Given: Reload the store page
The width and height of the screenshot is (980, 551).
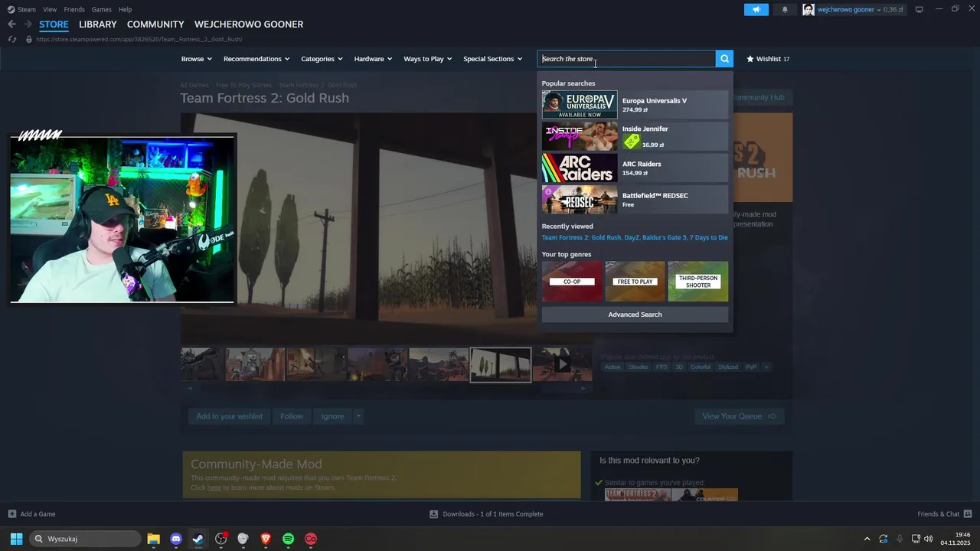Looking at the screenshot, I should (12, 39).
